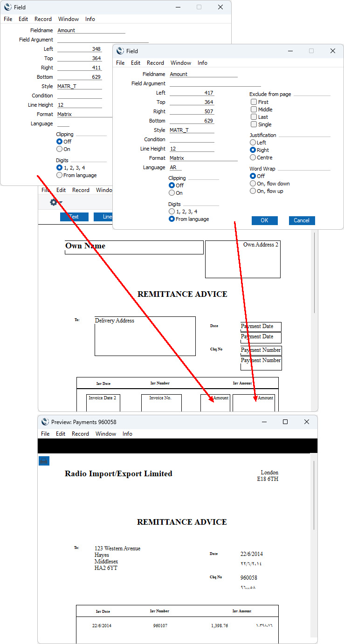Select Own Name field in form design
The height and width of the screenshot is (644, 344).
pyautogui.click(x=134, y=247)
